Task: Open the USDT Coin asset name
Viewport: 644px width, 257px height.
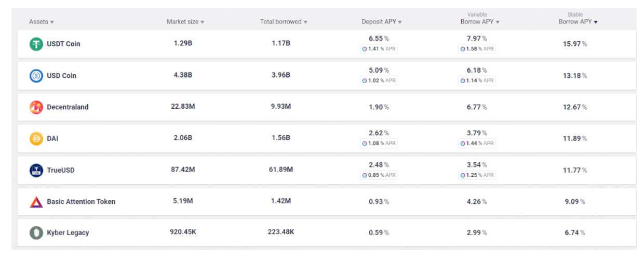Action: point(63,44)
